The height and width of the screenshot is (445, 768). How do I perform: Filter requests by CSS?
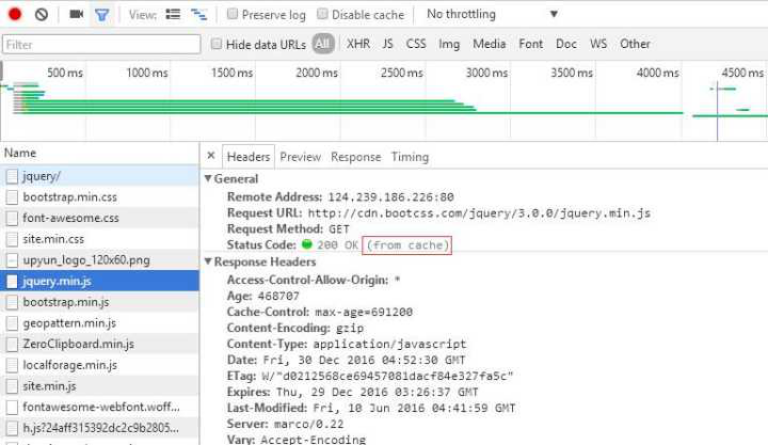pyautogui.click(x=416, y=44)
